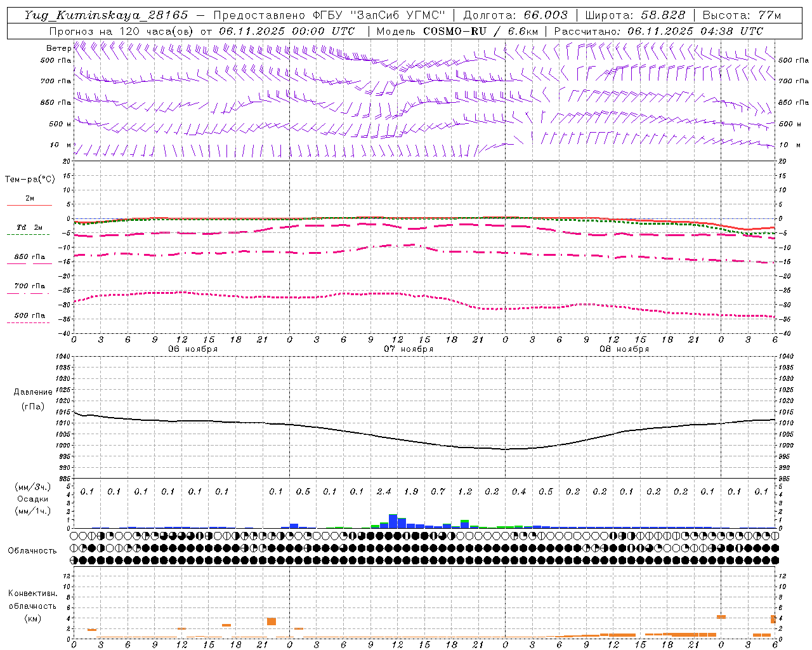Screen dimensions: 812x650
Task: Click the 2.4 precipitation total value
Action: (x=384, y=491)
